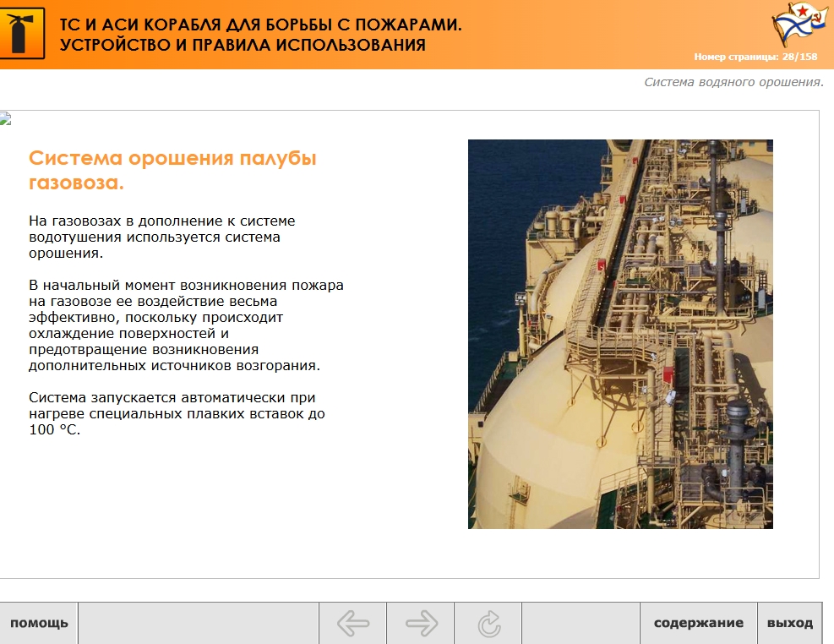Image resolution: width=834 pixels, height=644 pixels.
Task: Click paragraph starting 'В начальный момент возникновения'
Action: pos(186,325)
